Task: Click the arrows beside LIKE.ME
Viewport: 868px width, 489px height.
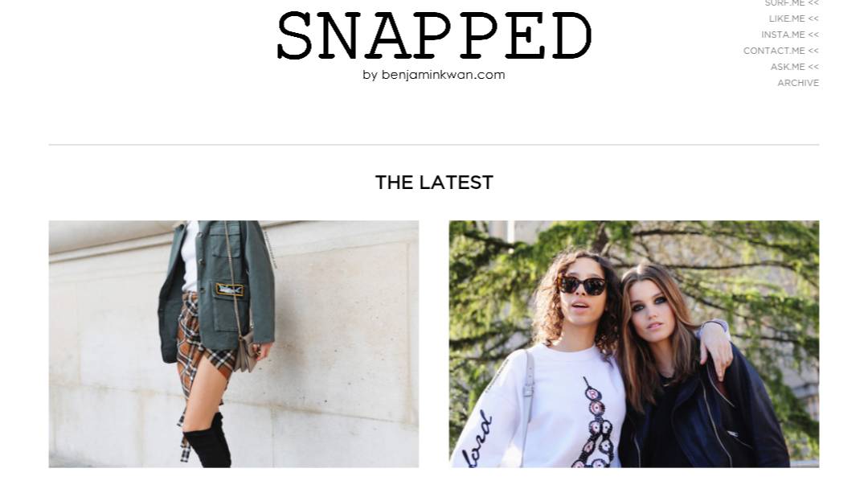Action: (813, 18)
